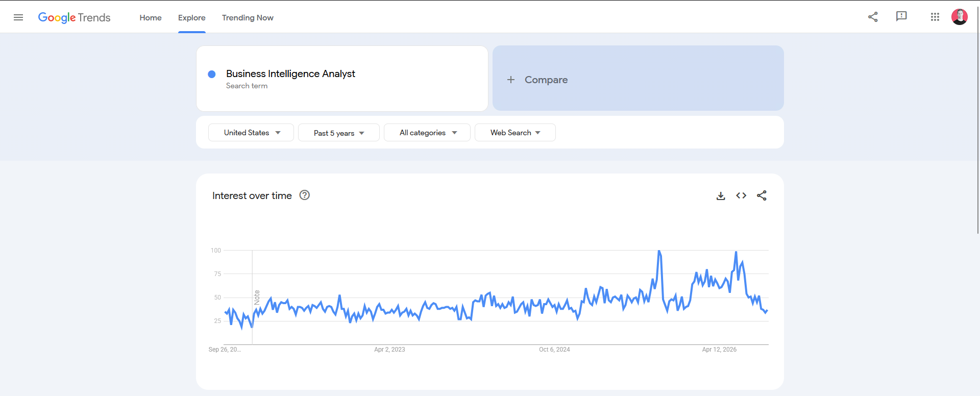Image resolution: width=980 pixels, height=396 pixels.
Task: Open the send feedback icon
Action: click(901, 17)
